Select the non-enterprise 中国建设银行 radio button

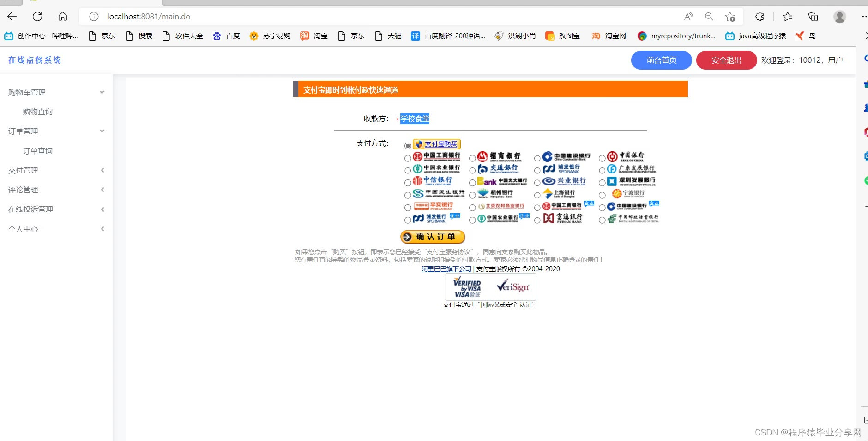click(537, 158)
